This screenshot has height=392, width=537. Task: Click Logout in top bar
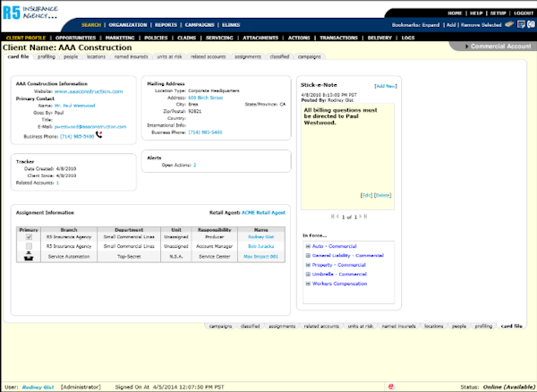524,13
